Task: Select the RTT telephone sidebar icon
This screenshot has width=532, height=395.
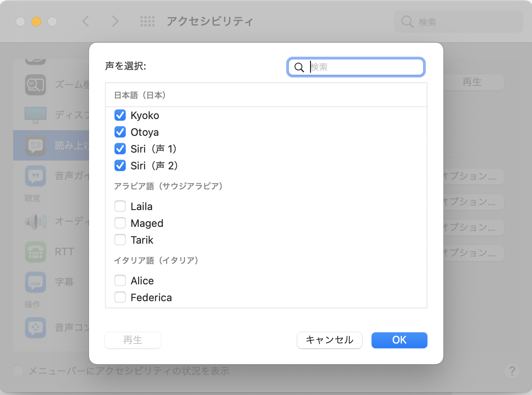Action: (x=36, y=252)
